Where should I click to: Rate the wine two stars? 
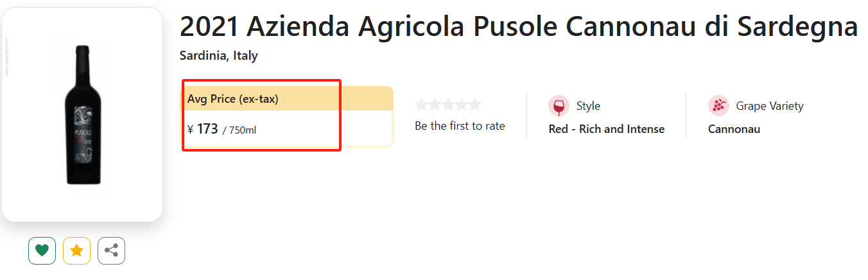click(435, 105)
